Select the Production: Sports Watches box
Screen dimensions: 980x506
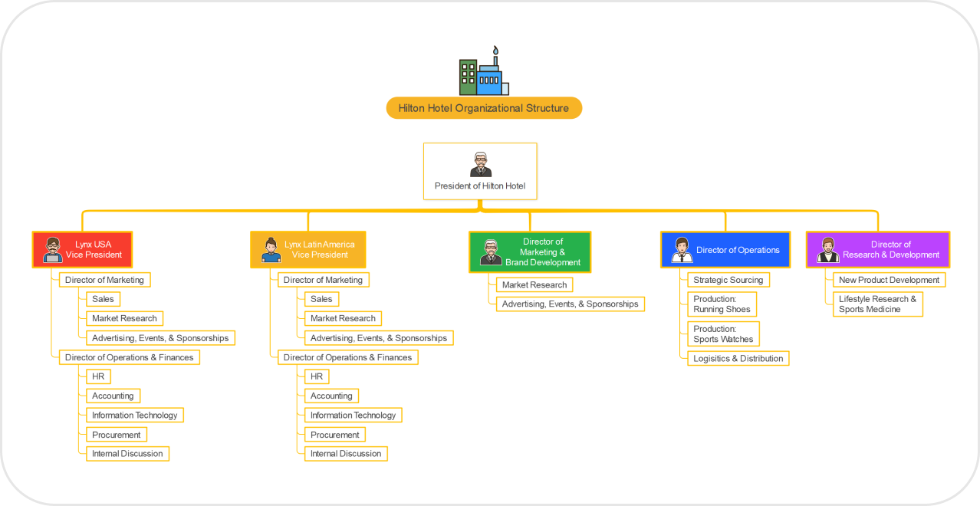point(724,334)
